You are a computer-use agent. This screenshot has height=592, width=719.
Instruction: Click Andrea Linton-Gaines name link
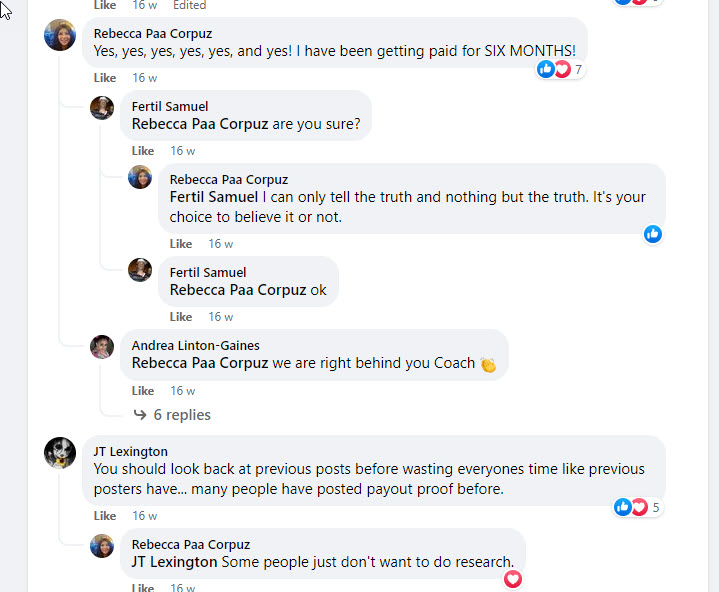click(195, 346)
